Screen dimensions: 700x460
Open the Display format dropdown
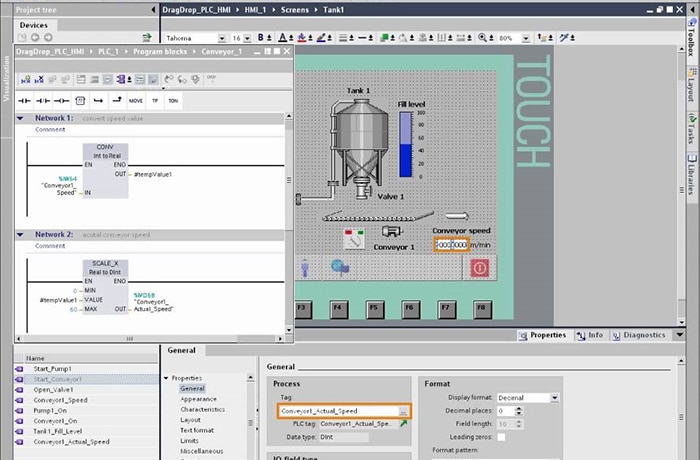555,397
